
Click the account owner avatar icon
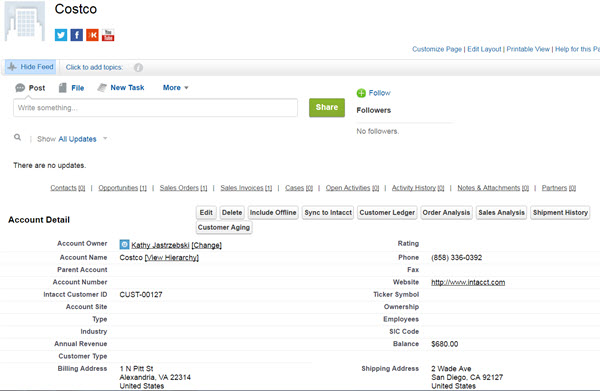tap(124, 244)
